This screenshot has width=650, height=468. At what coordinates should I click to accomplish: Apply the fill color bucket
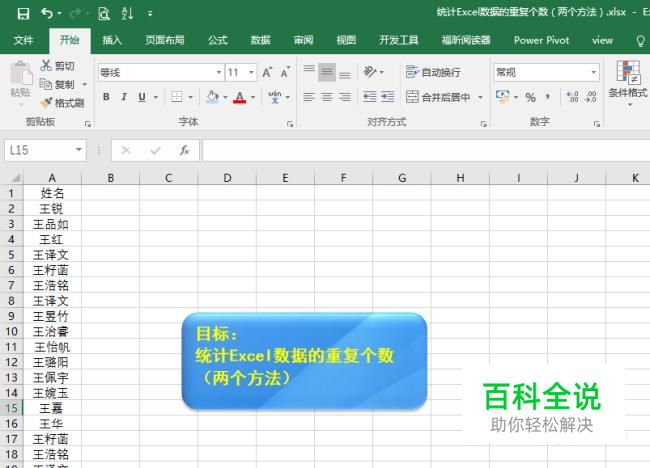[212, 97]
